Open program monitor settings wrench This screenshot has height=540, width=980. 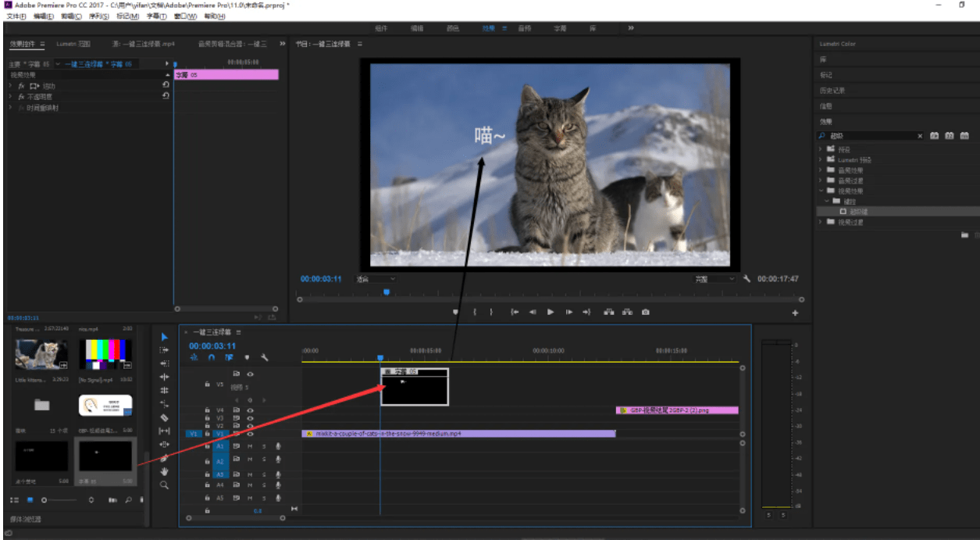point(747,279)
